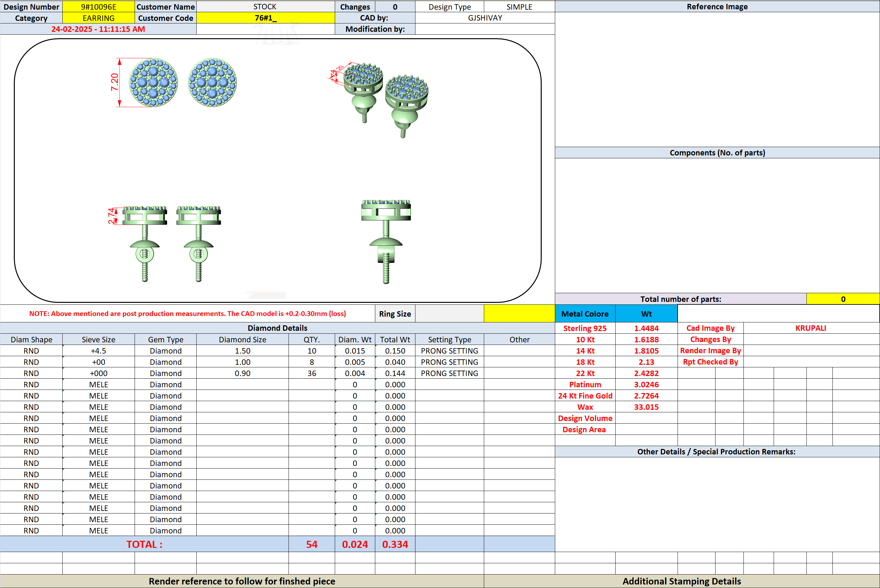Click the total weight 0.334 cell
Viewport: 880px width, 588px height.
395,544
